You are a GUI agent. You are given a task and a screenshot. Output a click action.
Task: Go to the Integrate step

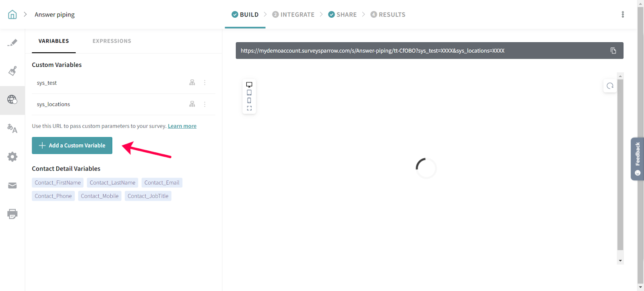click(x=293, y=14)
